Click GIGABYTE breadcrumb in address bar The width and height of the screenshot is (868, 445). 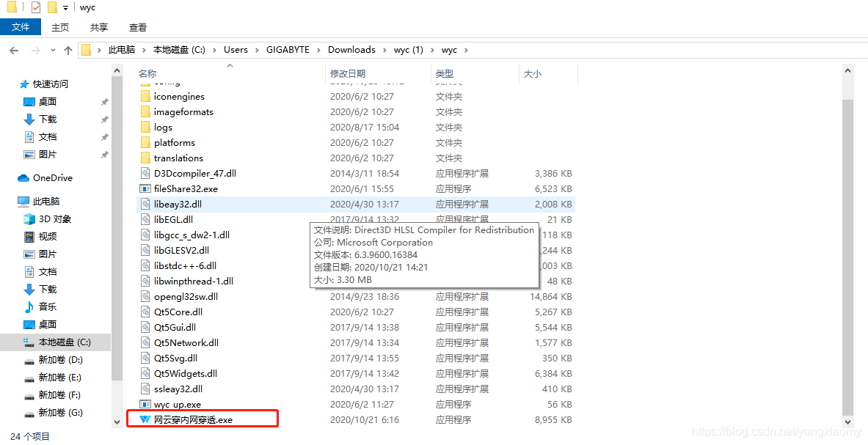point(288,50)
